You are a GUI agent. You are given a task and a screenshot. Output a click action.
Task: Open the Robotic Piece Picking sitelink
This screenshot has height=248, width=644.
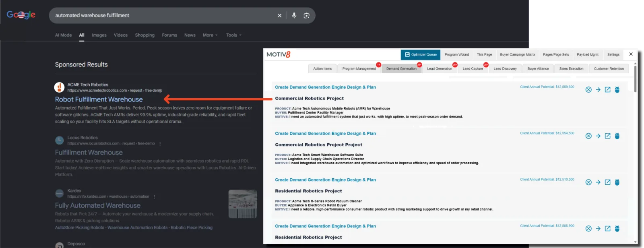click(x=192, y=227)
